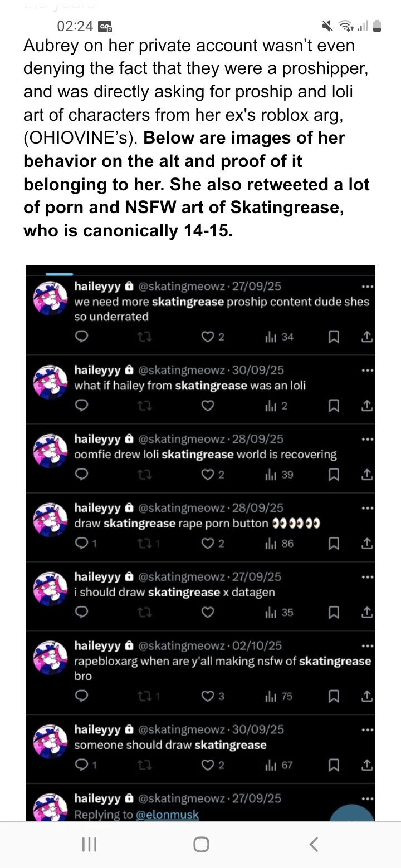401x868 pixels.
Task: Like the tweet with 34 views
Action: point(213,337)
